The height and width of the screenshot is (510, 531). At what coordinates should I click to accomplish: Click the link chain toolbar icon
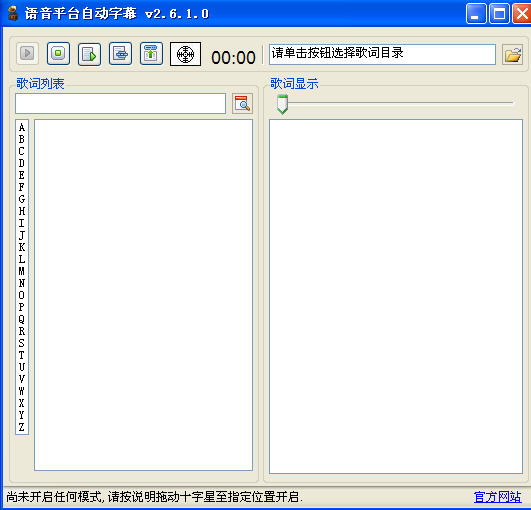point(120,54)
